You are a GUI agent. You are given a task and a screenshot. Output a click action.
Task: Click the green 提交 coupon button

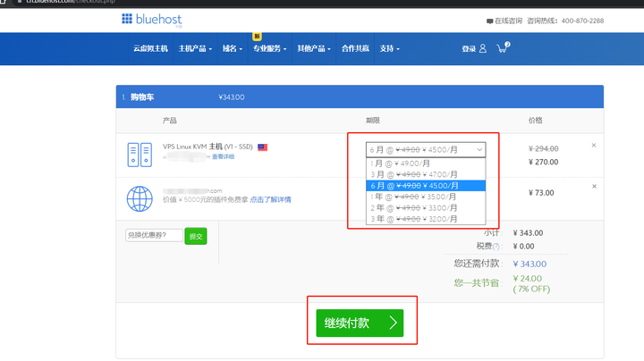click(x=196, y=236)
